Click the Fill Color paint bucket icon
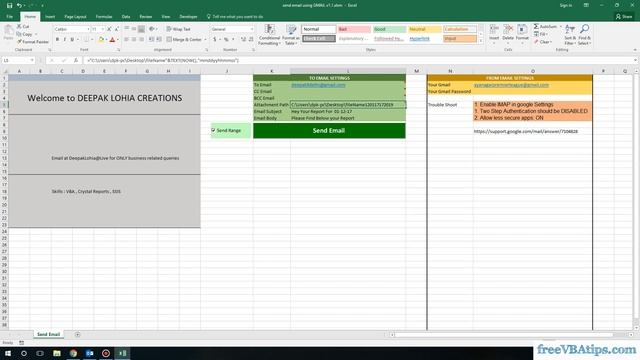The width and height of the screenshot is (640, 360). [x=101, y=40]
